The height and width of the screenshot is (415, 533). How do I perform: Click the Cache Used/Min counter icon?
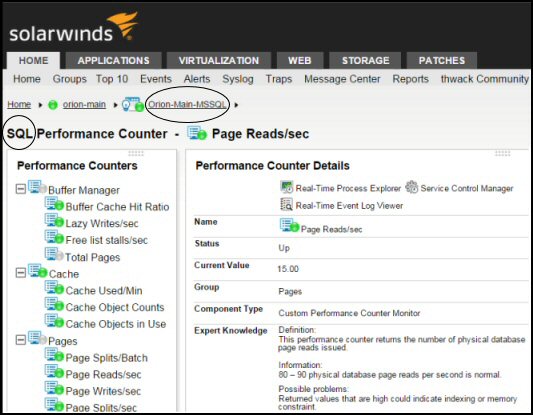(54, 288)
